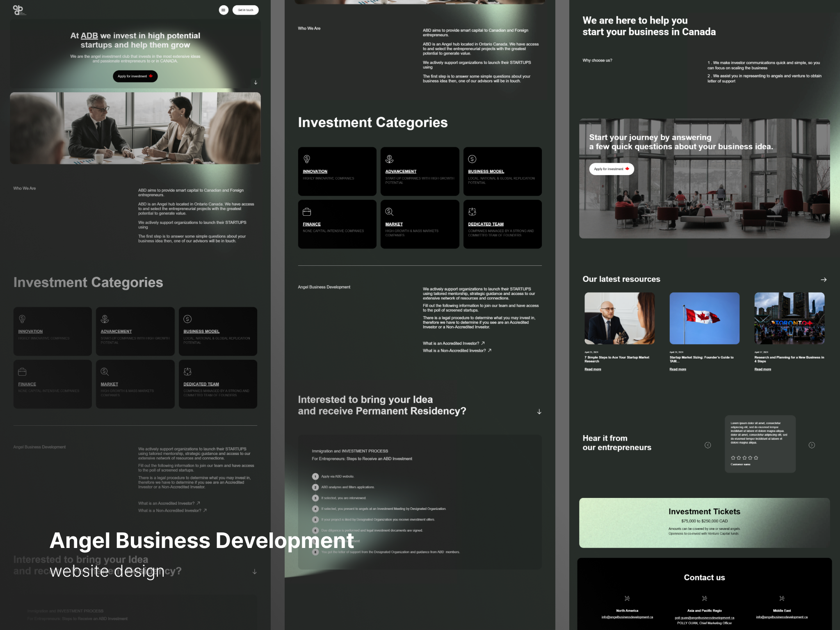Click the Advancement plant icon in middle panel
This screenshot has width=840, height=630.
pos(389,159)
